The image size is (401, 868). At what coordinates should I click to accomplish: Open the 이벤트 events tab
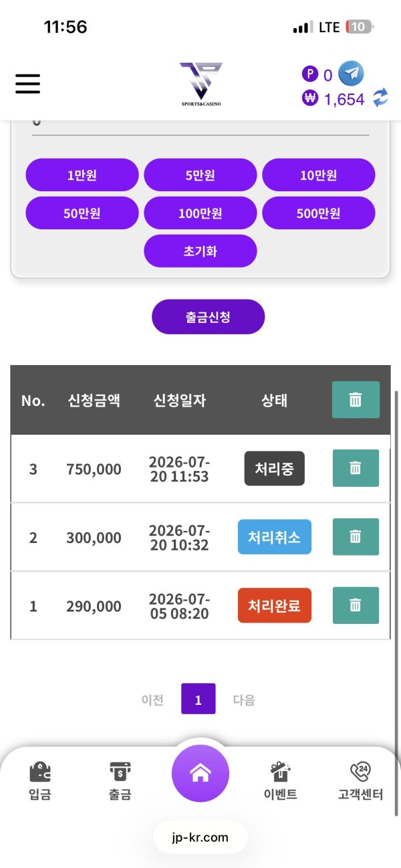click(x=280, y=781)
